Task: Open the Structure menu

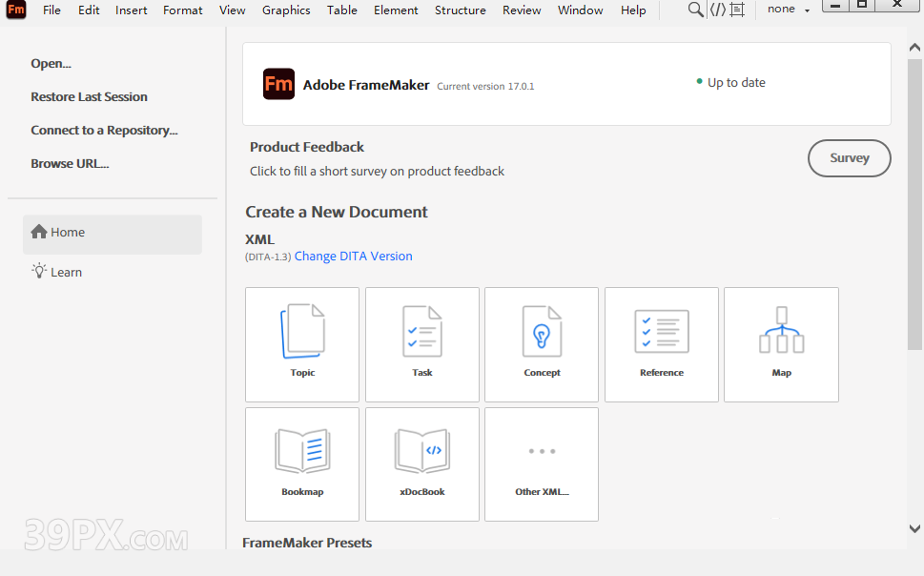Action: point(461,10)
